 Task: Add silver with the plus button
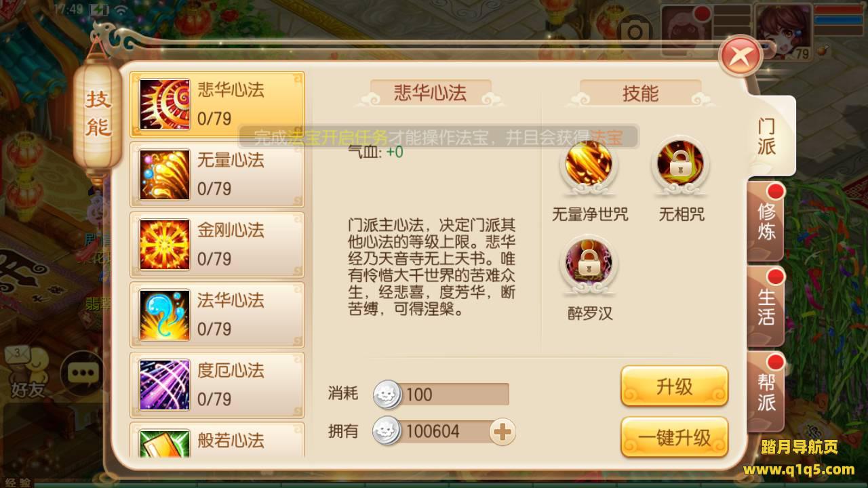point(502,431)
